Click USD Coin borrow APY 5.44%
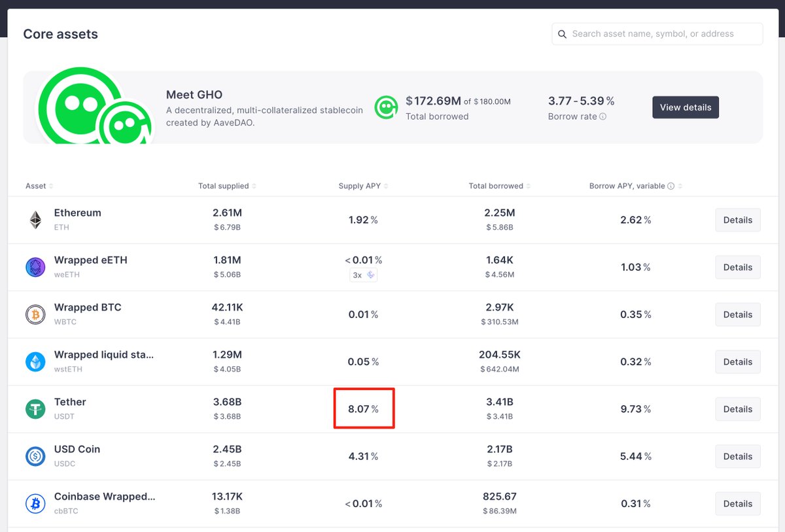 coord(636,456)
